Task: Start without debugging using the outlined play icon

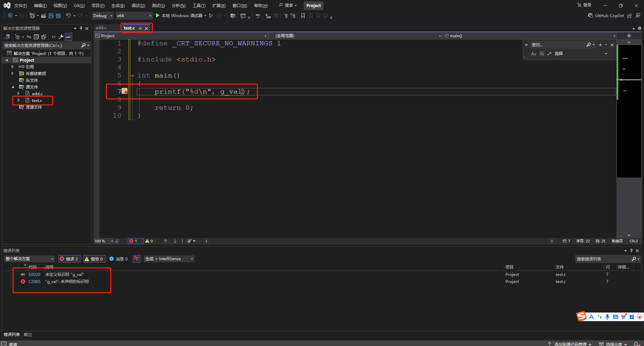Action: coord(211,15)
